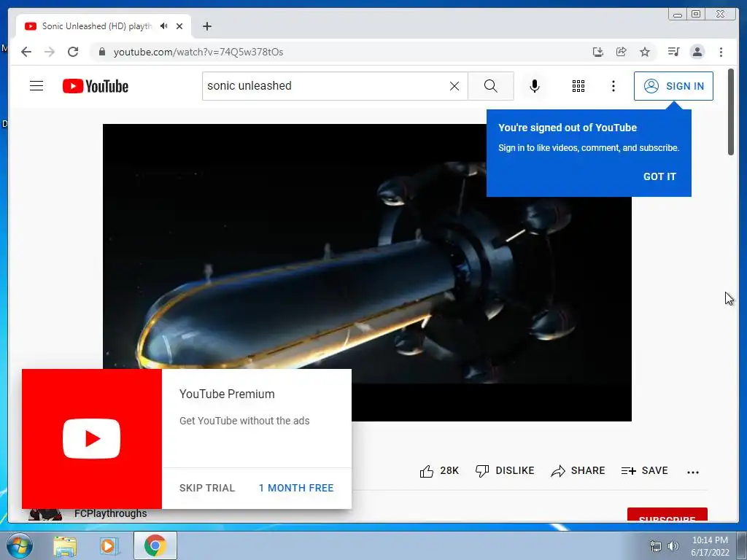Open the YouTube apps grid icon

coord(578,86)
